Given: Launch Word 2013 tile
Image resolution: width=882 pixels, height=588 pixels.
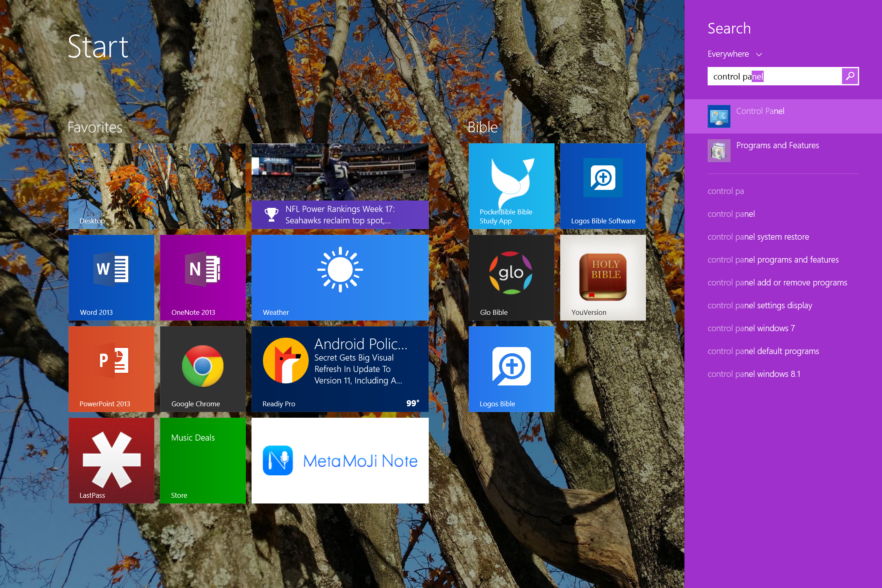Looking at the screenshot, I should [x=111, y=278].
